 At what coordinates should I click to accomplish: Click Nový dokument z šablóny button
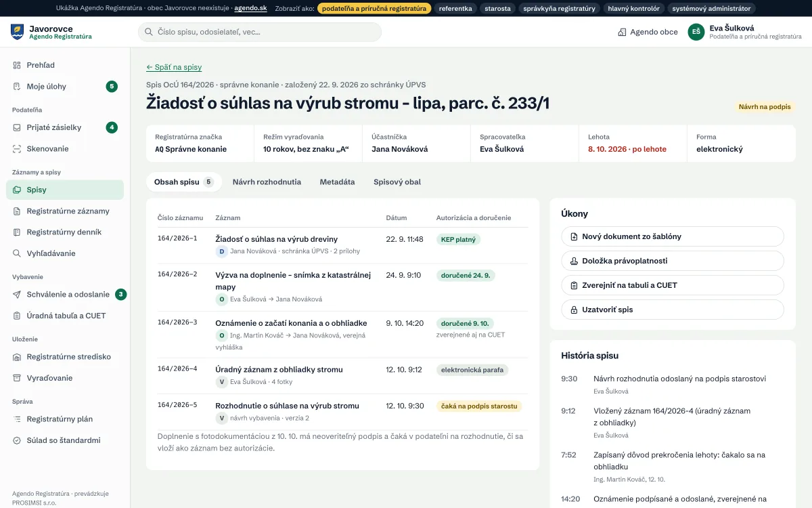673,236
